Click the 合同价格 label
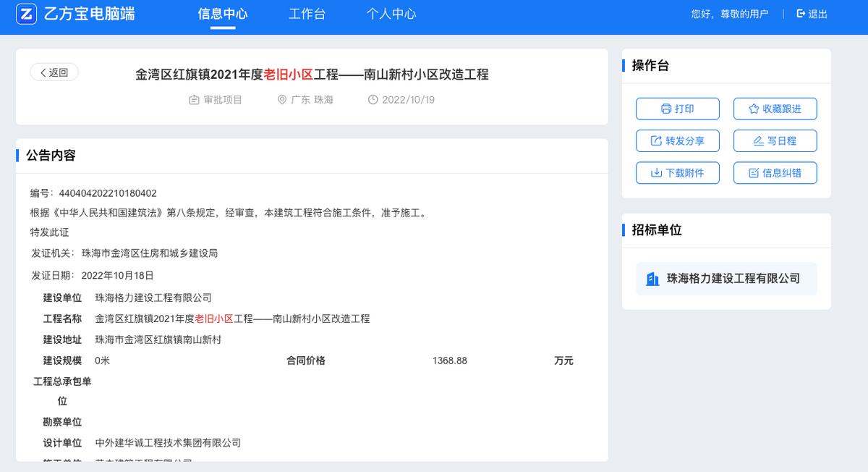The image size is (868, 472). coord(306,361)
